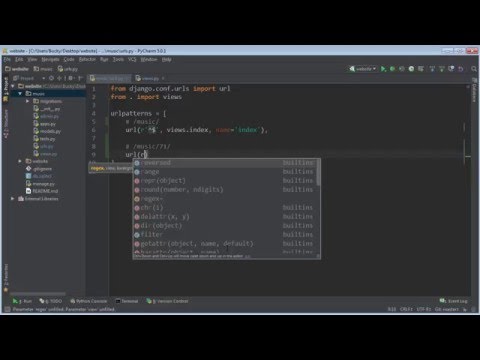Select .gitignore file in project tree

click(x=39, y=169)
